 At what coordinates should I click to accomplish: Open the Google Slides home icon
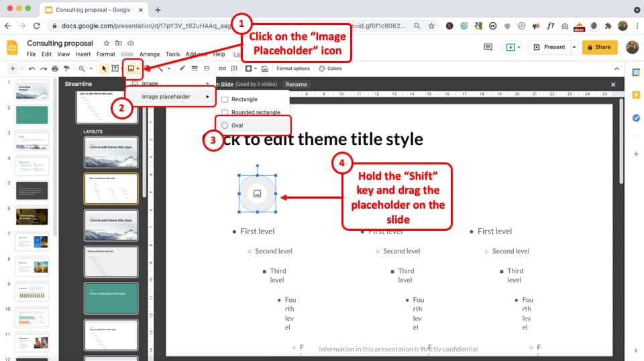tap(12, 47)
